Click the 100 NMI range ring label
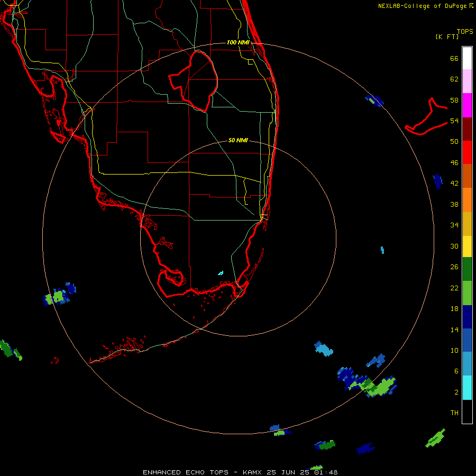 point(238,42)
